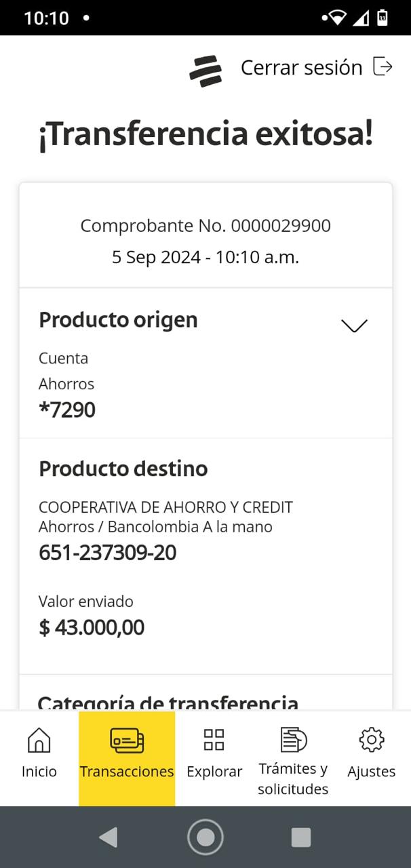411x868 pixels.
Task: Tap the Transacciones card icon
Action: pos(127,740)
